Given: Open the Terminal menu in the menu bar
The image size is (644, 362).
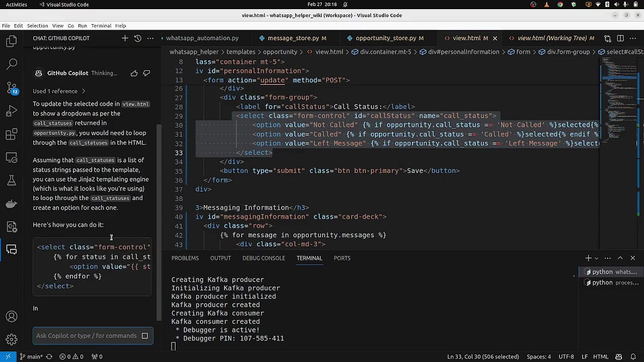Looking at the screenshot, I should (x=101, y=25).
